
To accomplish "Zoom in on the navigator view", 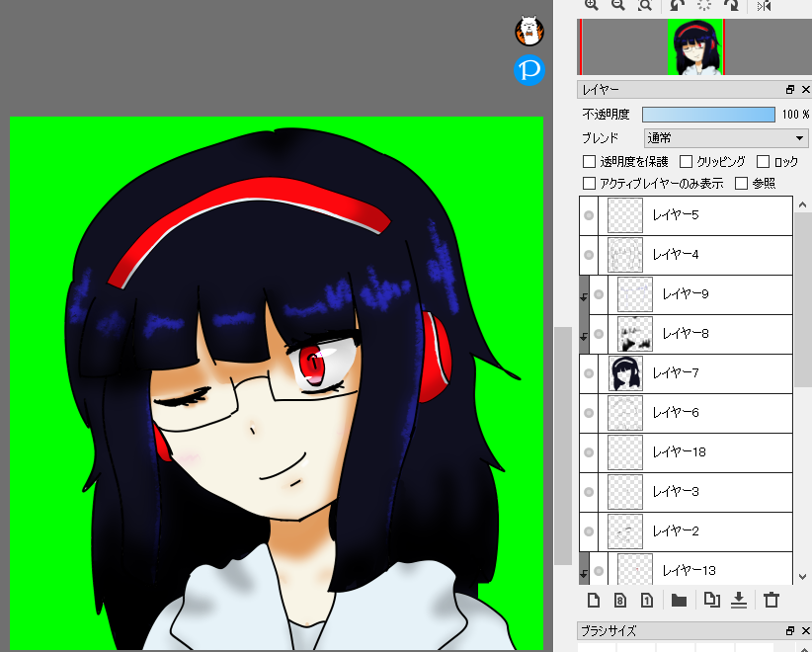I will point(592,5).
